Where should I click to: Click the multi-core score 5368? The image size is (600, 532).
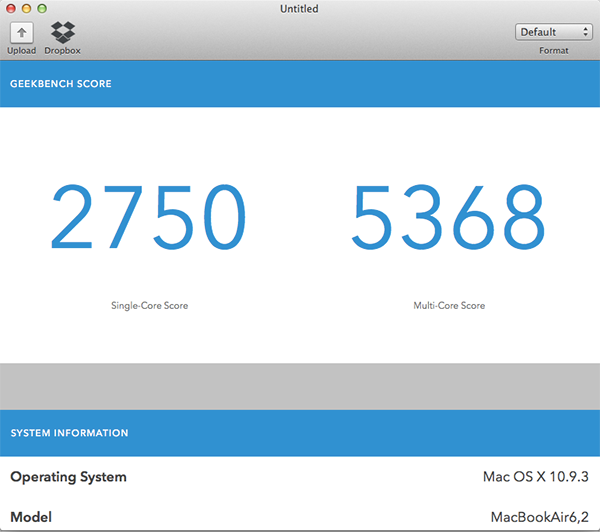[x=448, y=217]
